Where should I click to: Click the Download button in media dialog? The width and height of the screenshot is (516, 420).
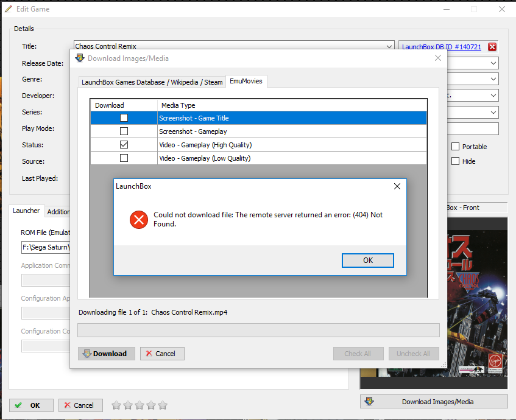pyautogui.click(x=106, y=354)
